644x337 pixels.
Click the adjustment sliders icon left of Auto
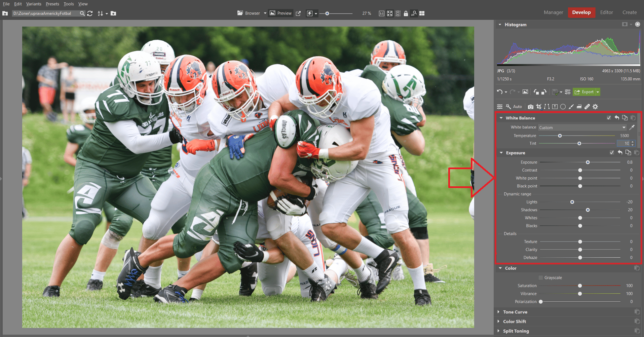click(500, 107)
